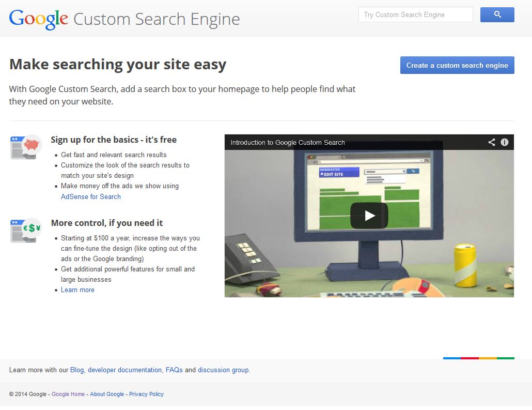Click the © 2014 Google text

[28, 394]
